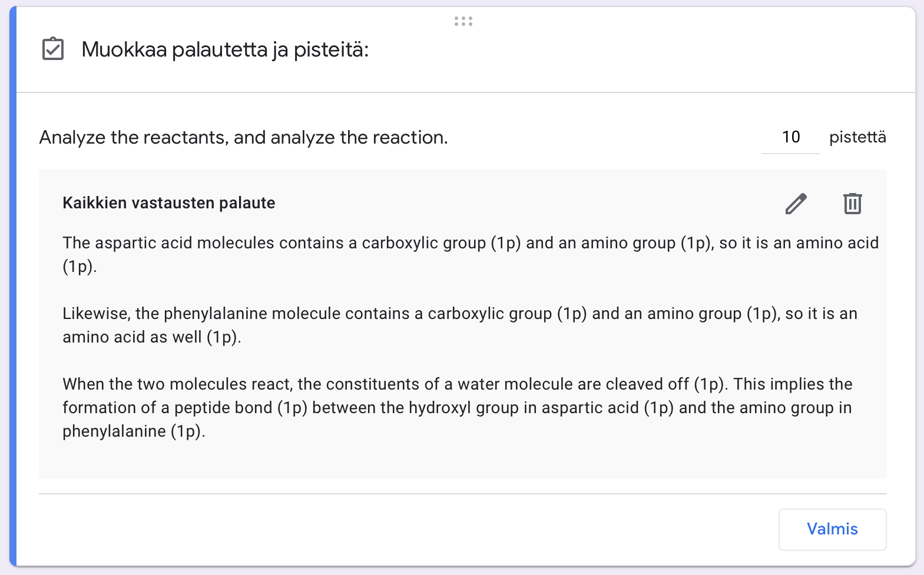The image size is (924, 575).
Task: Focus the points field showing 10
Action: pos(790,137)
